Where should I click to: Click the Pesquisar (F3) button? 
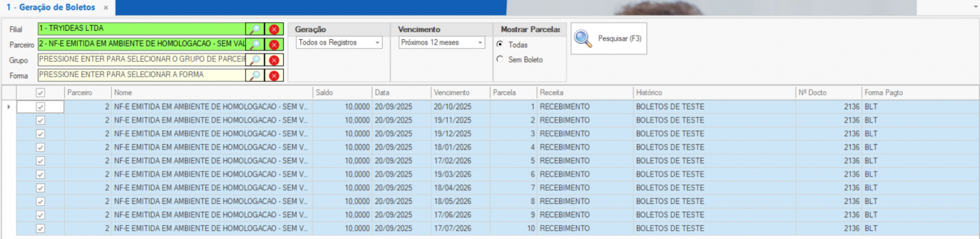608,39
